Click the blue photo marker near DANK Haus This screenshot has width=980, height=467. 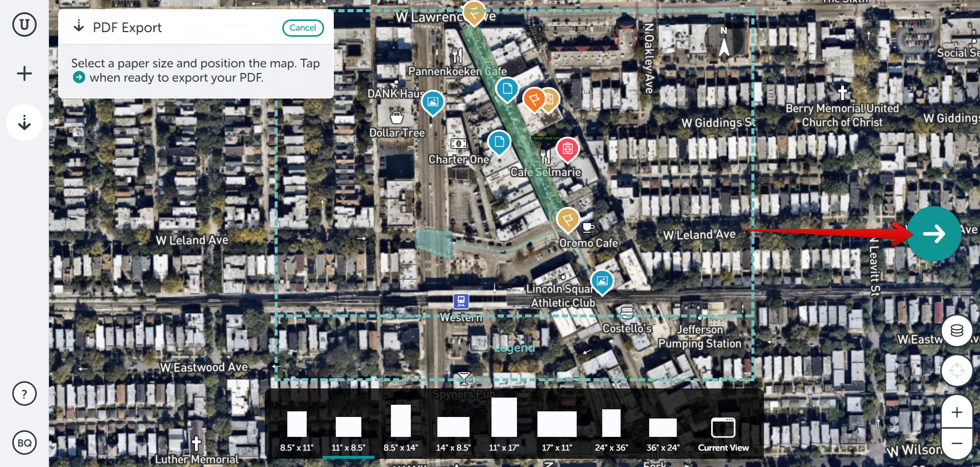[x=432, y=103]
